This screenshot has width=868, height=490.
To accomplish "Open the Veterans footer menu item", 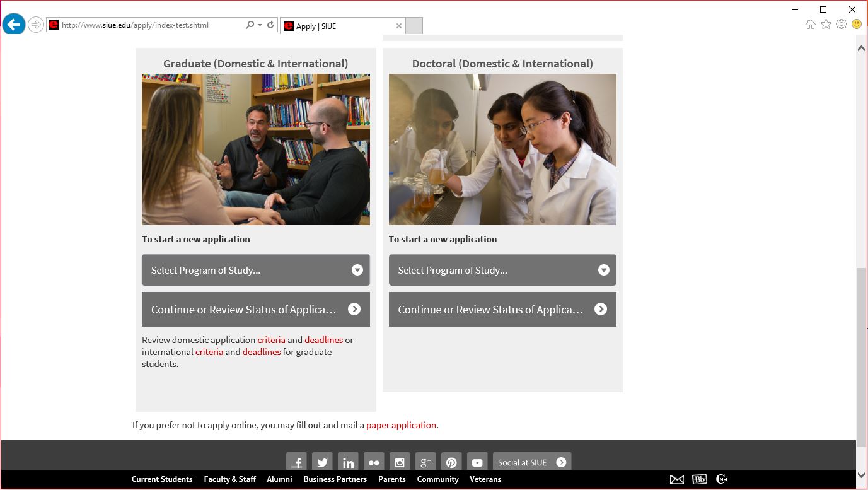I will coord(485,479).
